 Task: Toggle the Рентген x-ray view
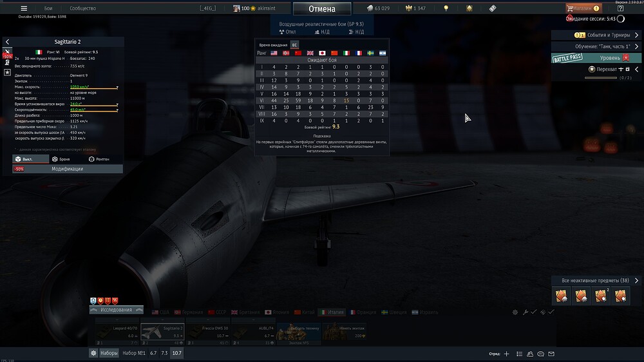(99, 159)
